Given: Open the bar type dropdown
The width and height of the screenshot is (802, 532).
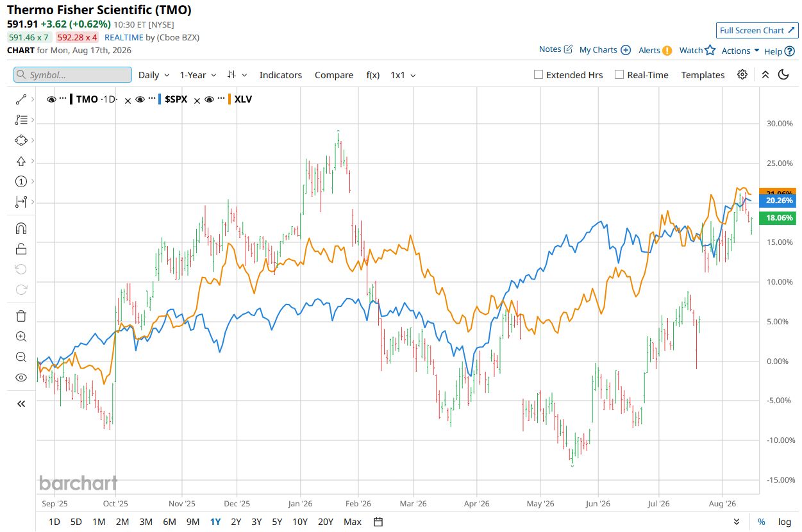Looking at the screenshot, I should [x=237, y=75].
